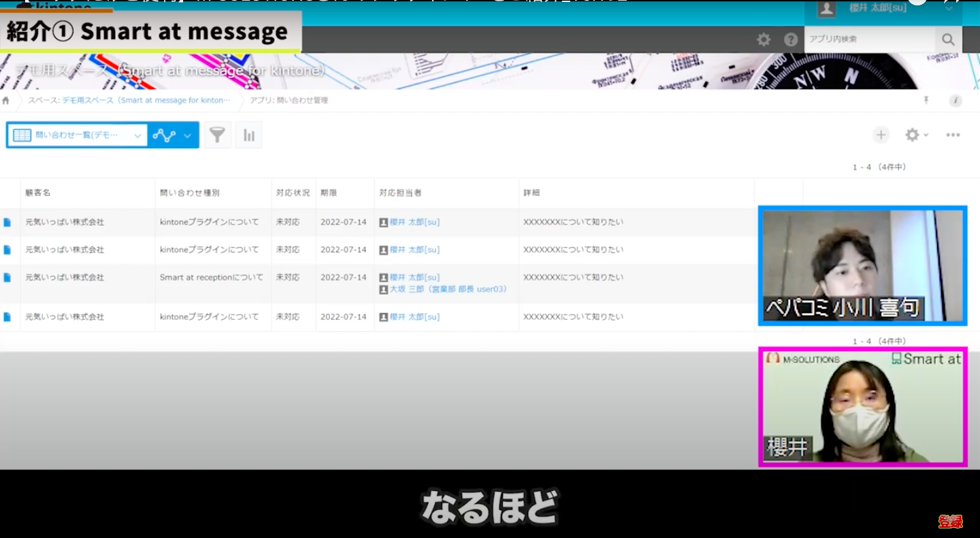Click the search magnifier icon
Image resolution: width=980 pixels, height=538 pixels.
coord(948,40)
